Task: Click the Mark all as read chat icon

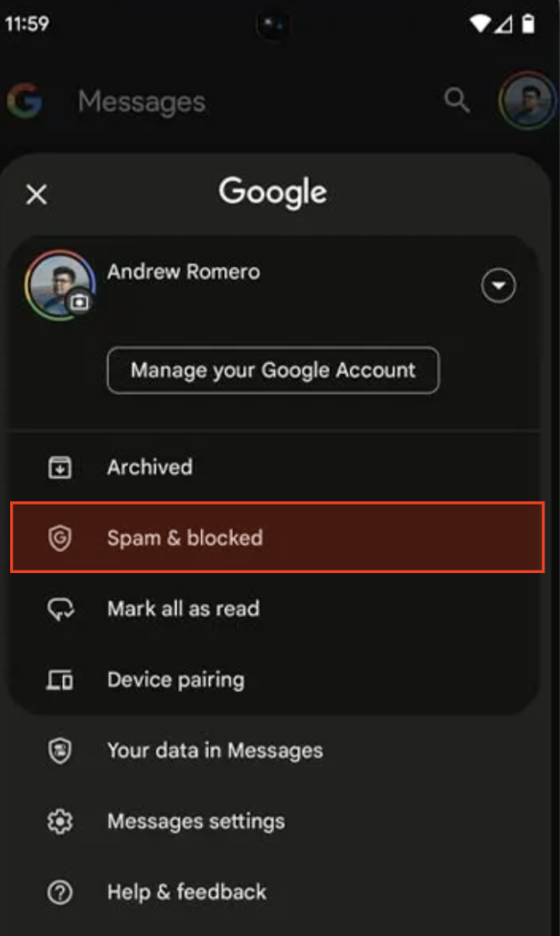Action: coord(60,609)
